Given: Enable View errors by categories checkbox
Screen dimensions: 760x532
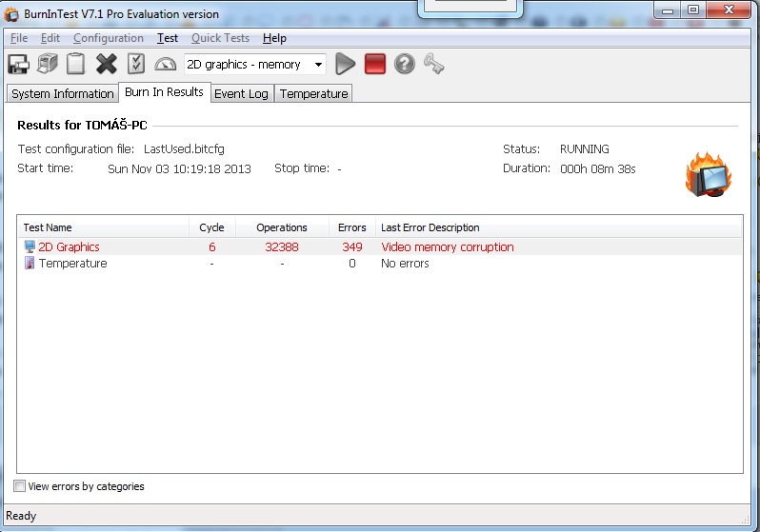Looking at the screenshot, I should pos(19,486).
